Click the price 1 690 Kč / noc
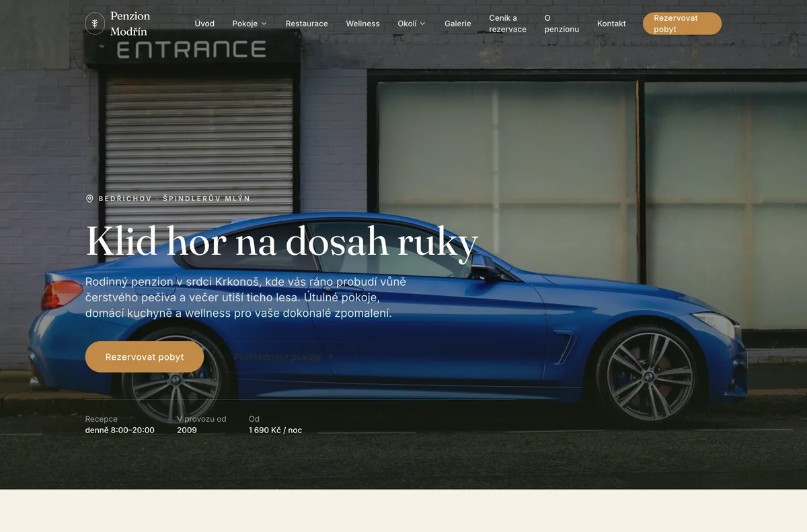 [x=275, y=430]
